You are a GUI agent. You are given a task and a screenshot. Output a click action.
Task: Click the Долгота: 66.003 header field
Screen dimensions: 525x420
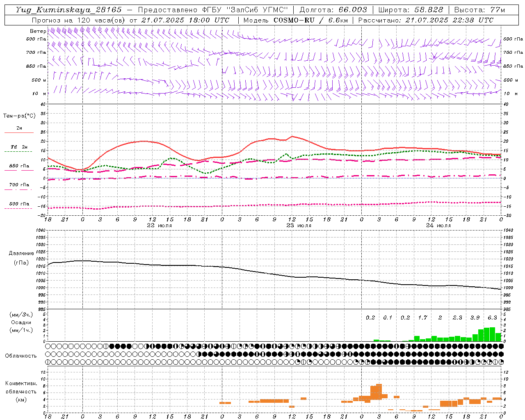click(x=333, y=10)
